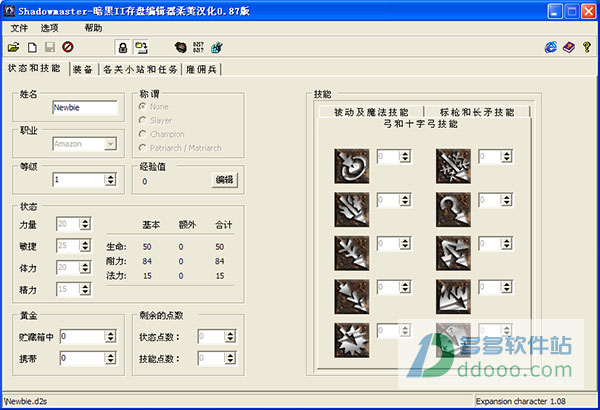Click the Guided Arrow skill level spinner
Screen dimensions: 600x410
pos(507,200)
